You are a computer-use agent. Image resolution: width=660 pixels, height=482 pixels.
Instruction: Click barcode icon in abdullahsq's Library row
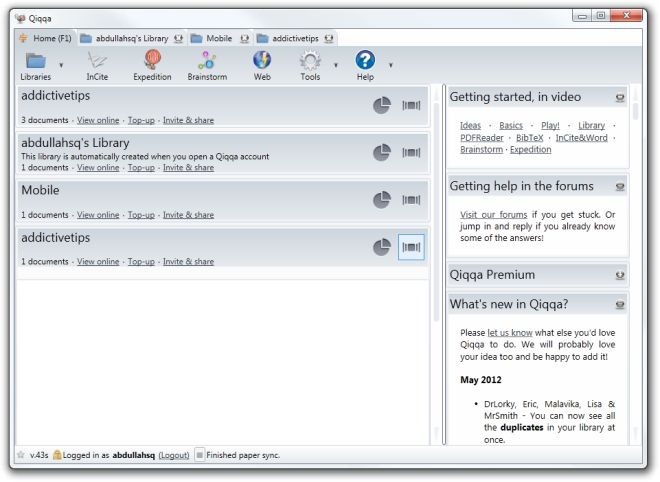[x=411, y=152]
